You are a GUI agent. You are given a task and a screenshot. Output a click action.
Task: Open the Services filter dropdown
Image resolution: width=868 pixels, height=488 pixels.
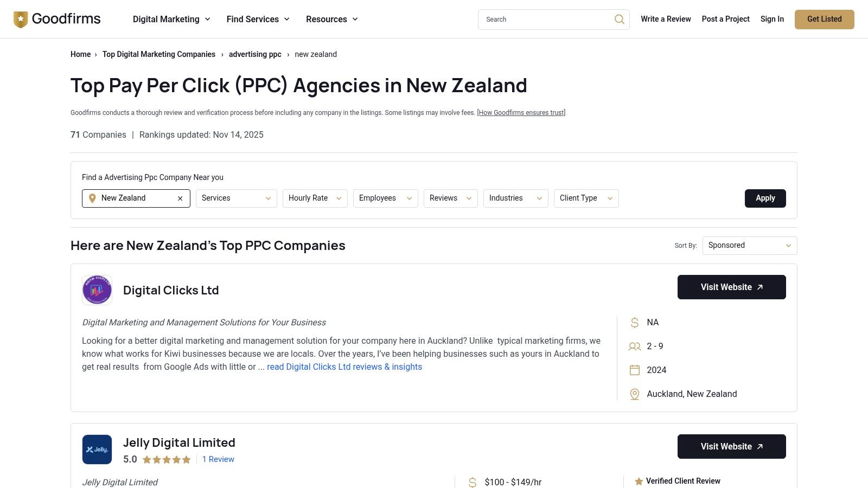coord(236,198)
